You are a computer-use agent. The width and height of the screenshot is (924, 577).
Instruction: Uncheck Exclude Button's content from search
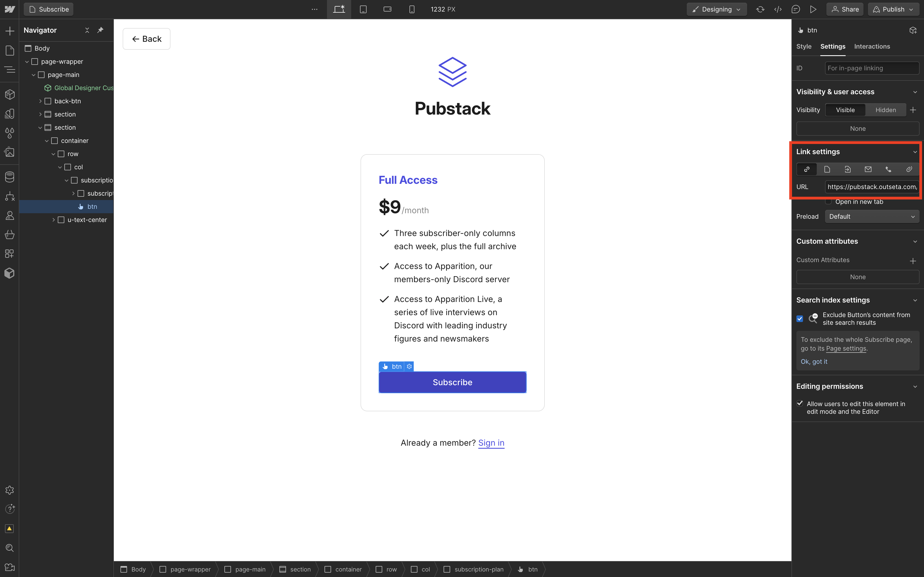coord(799,319)
